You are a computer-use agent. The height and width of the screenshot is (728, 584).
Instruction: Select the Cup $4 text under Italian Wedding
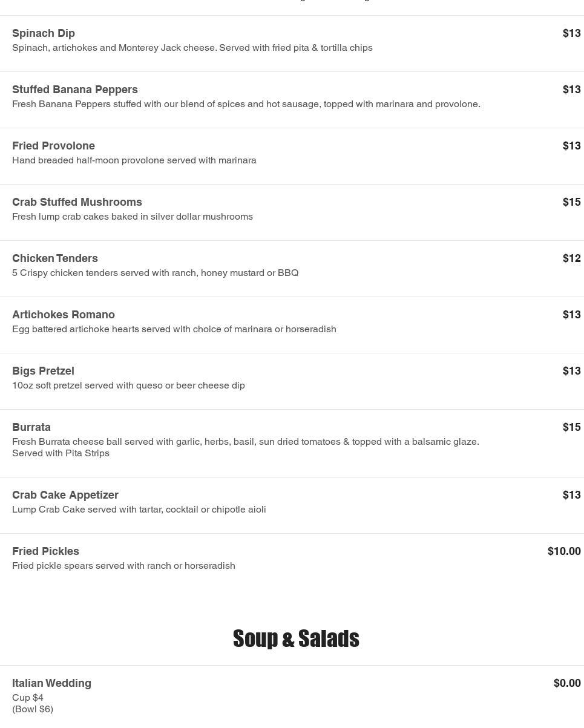28,698
